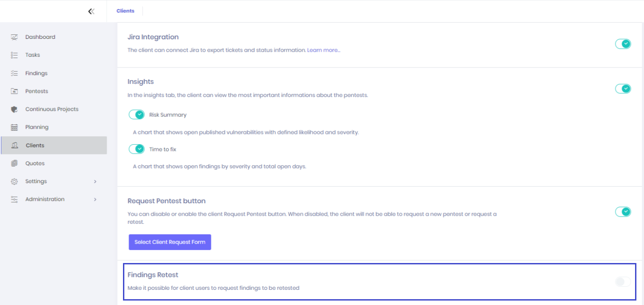Collapse the sidebar with double-chevron icon

click(91, 11)
